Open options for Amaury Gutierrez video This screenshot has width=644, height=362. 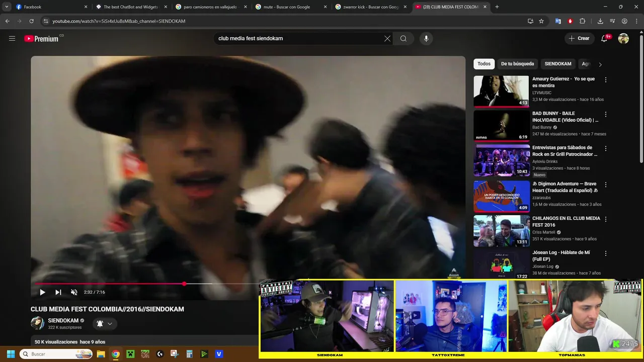coord(606,80)
